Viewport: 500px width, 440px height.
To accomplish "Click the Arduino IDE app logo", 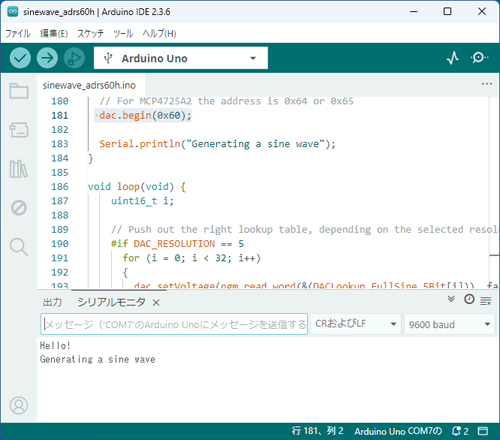I will coord(13,12).
